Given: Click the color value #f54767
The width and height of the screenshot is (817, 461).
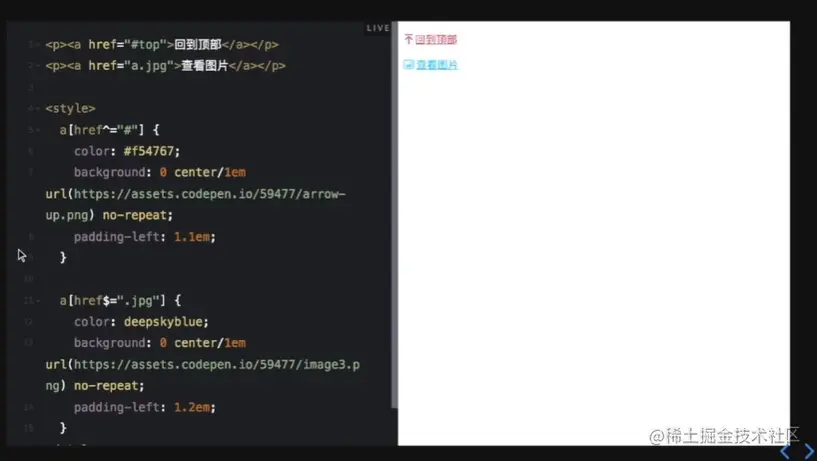Looking at the screenshot, I should 148,151.
